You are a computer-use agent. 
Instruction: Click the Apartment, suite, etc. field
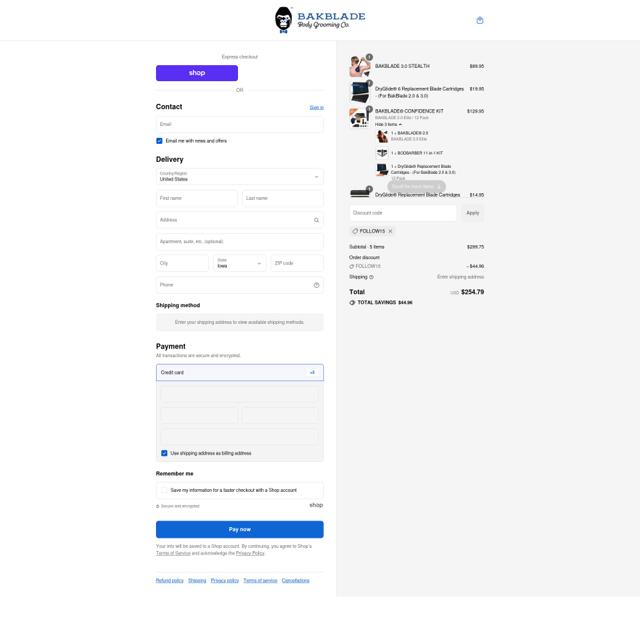pyautogui.click(x=240, y=242)
